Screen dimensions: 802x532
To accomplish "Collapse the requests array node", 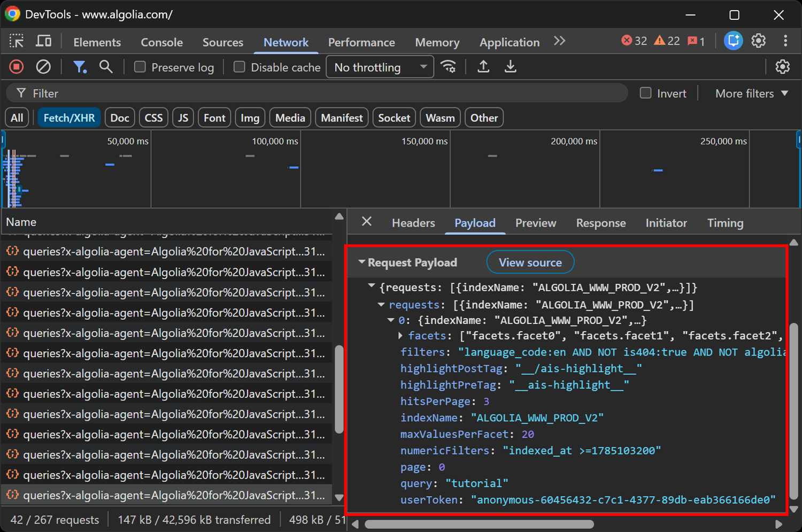I will pyautogui.click(x=381, y=304).
